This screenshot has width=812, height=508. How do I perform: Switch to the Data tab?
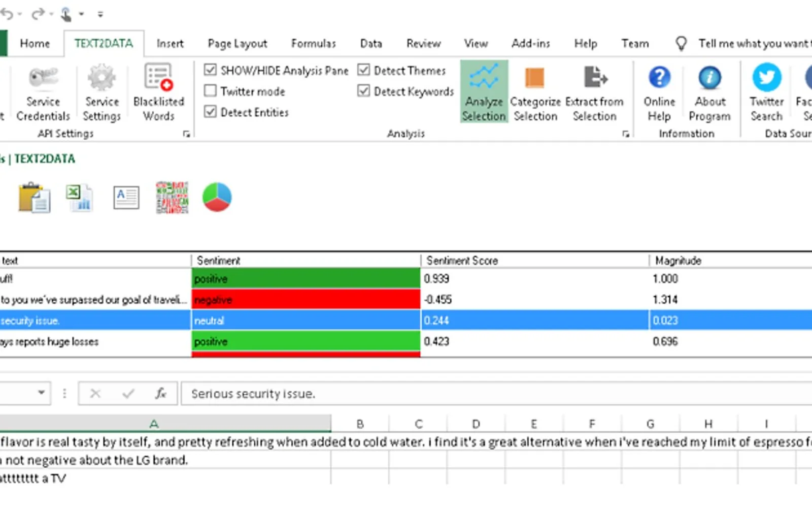[x=371, y=44]
